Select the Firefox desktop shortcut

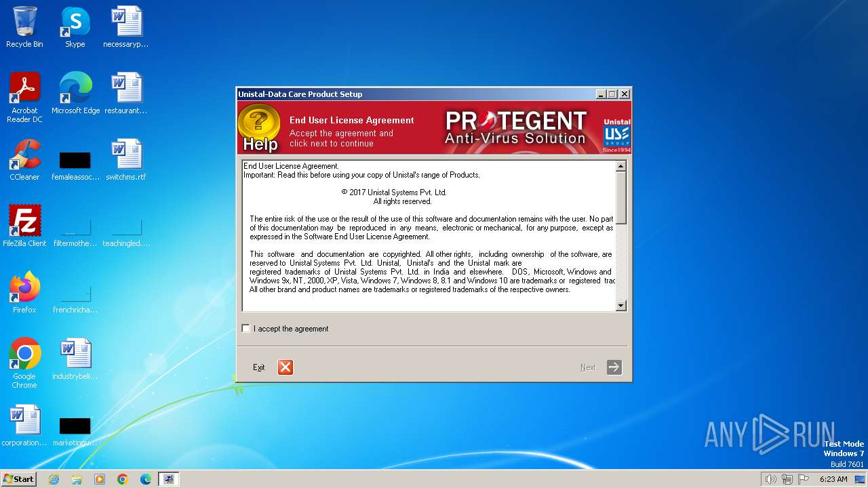coord(24,293)
